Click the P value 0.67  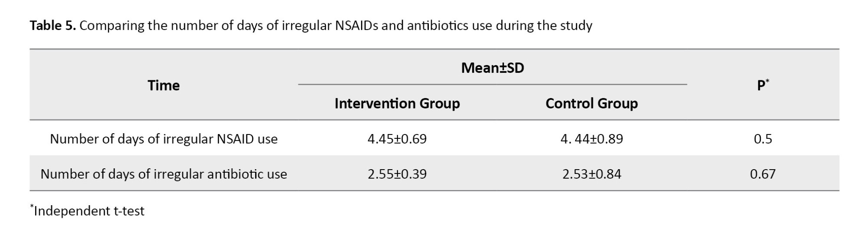763,174
